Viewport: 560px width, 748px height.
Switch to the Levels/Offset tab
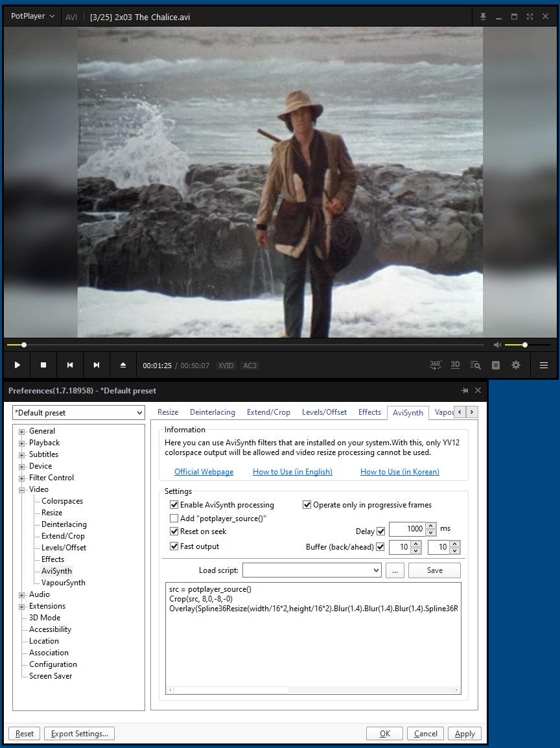pyautogui.click(x=324, y=412)
